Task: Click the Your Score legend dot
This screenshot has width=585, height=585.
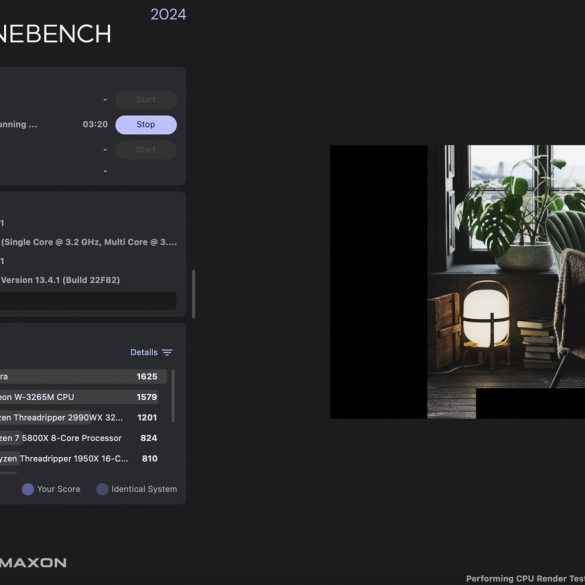Action: point(28,489)
